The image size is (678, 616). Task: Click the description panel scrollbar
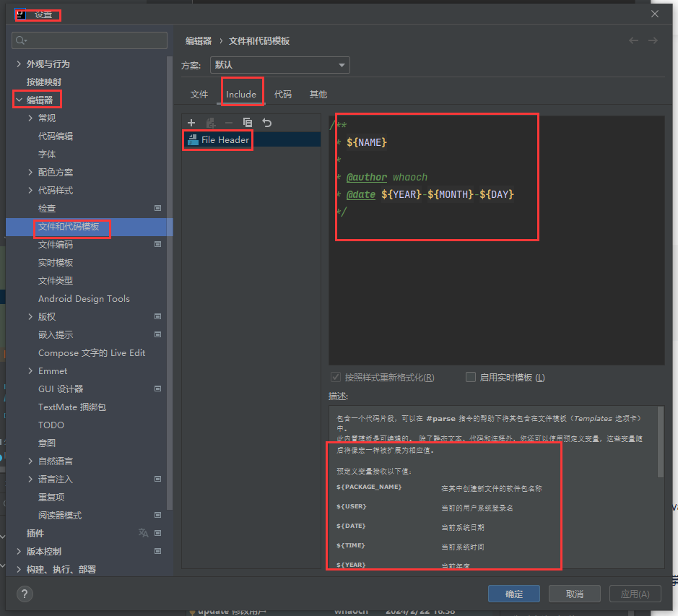[x=661, y=442]
